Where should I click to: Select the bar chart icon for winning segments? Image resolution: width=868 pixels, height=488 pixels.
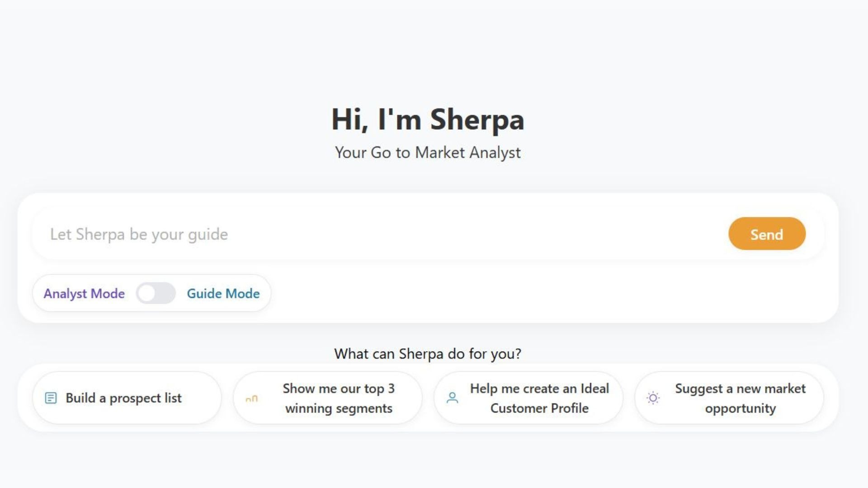252,398
